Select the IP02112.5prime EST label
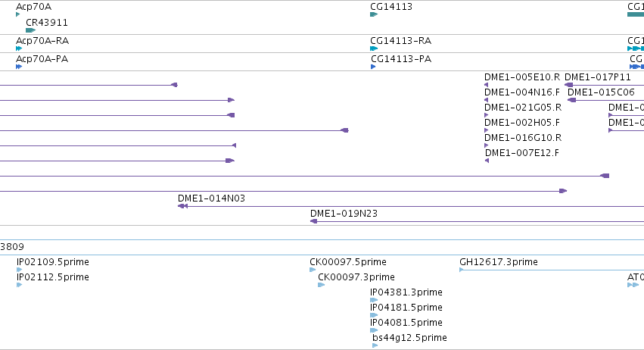Image resolution: width=644 pixels, height=350 pixels. (53, 277)
